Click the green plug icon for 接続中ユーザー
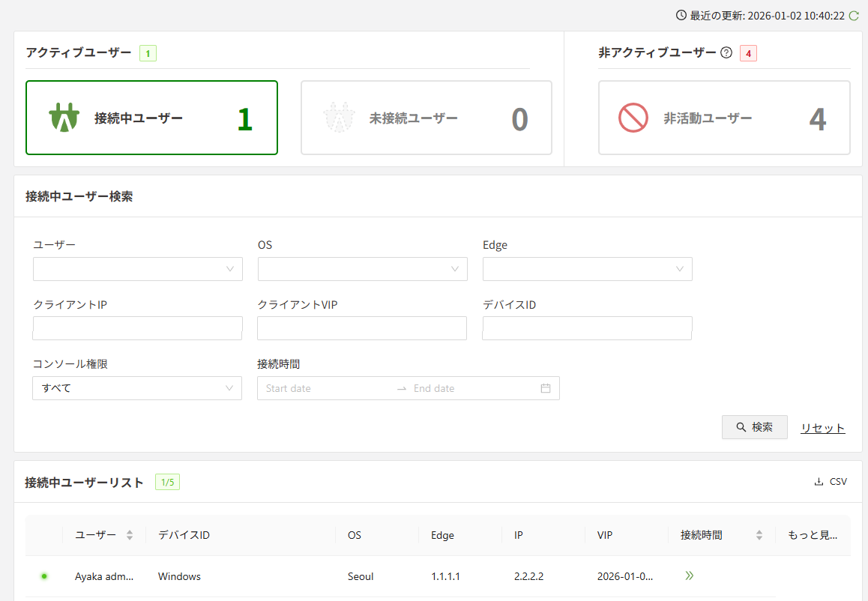The height and width of the screenshot is (601, 868). click(x=64, y=118)
